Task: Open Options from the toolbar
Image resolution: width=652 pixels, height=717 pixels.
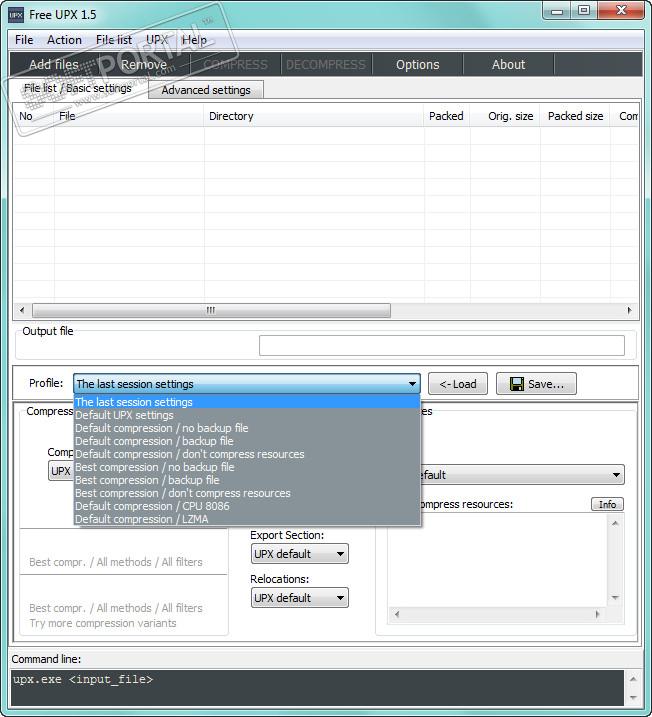Action: pyautogui.click(x=417, y=64)
